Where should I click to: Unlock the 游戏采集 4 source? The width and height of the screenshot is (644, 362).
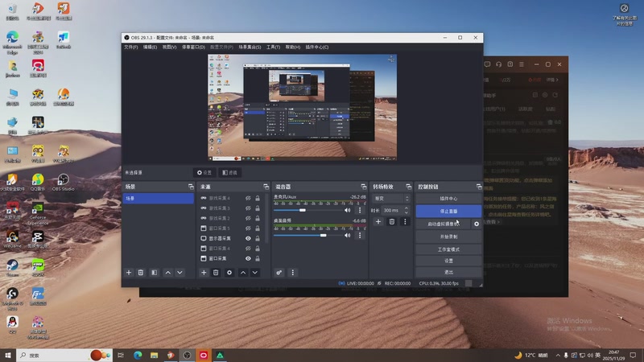(x=258, y=198)
